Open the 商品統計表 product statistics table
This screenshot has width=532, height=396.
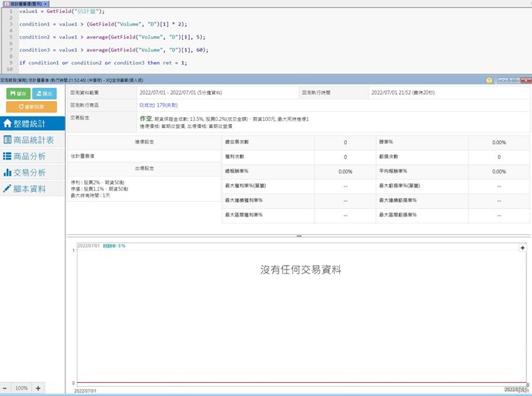coord(32,139)
